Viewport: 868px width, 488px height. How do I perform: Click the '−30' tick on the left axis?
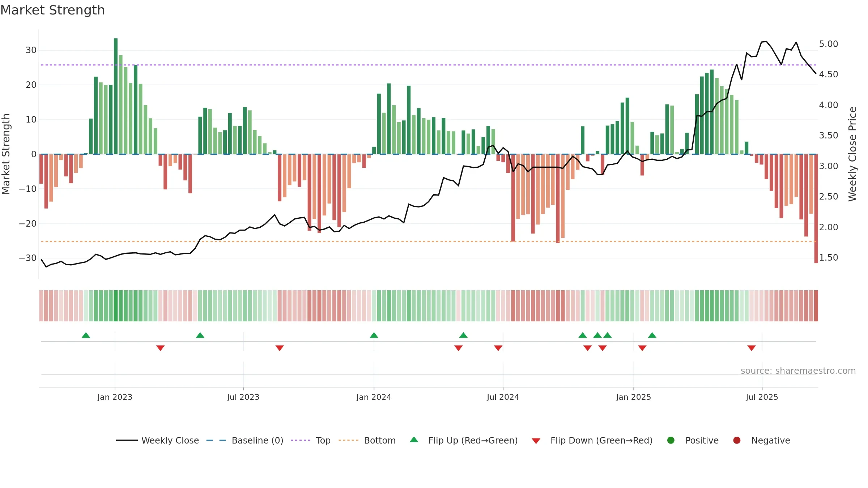pos(28,258)
